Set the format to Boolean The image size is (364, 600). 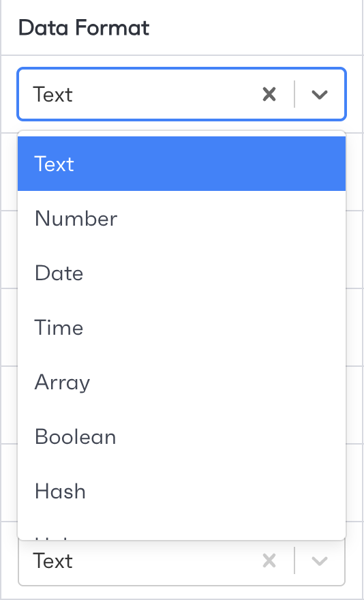pyautogui.click(x=181, y=436)
